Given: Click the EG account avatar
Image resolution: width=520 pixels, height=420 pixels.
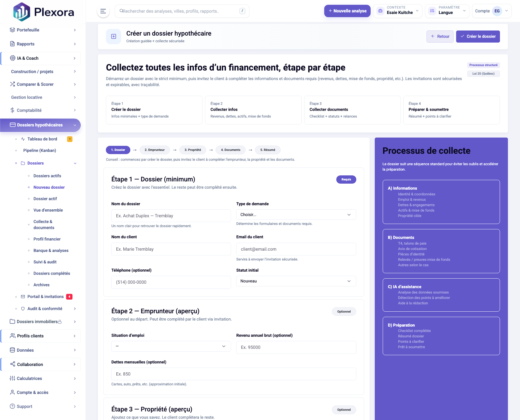Looking at the screenshot, I should coord(497,11).
